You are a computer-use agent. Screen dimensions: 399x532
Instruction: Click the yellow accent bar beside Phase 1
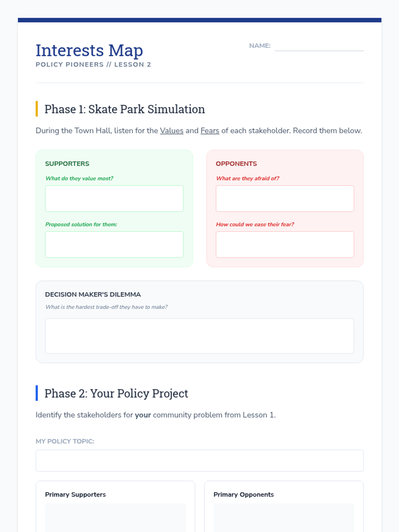[37, 109]
